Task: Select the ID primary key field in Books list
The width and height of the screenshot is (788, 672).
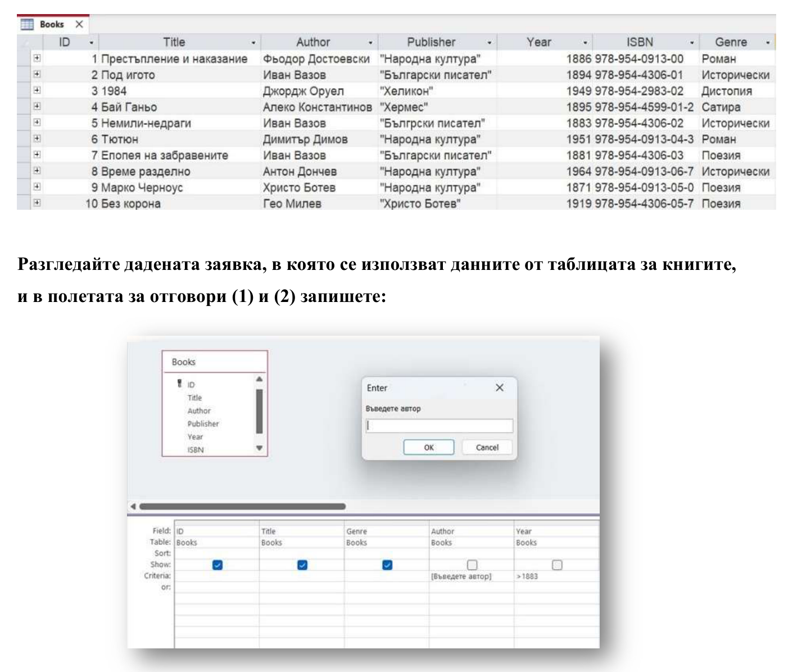Action: point(191,385)
